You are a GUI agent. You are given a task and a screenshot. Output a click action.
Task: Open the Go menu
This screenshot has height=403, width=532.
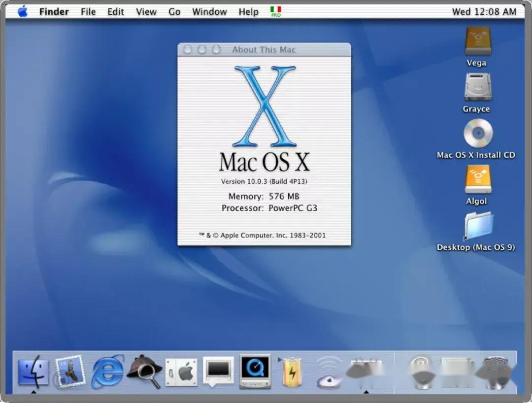[174, 11]
